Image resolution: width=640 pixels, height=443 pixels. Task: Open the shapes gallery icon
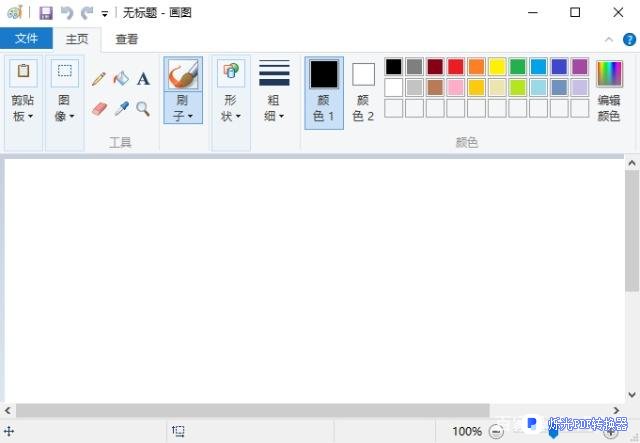point(231,71)
